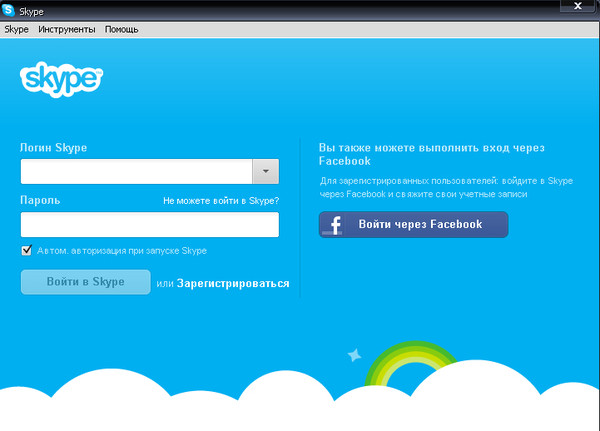This screenshot has height=431, width=600.
Task: Uncheck Автом. авторизация при запуске Skype
Action: [x=27, y=250]
